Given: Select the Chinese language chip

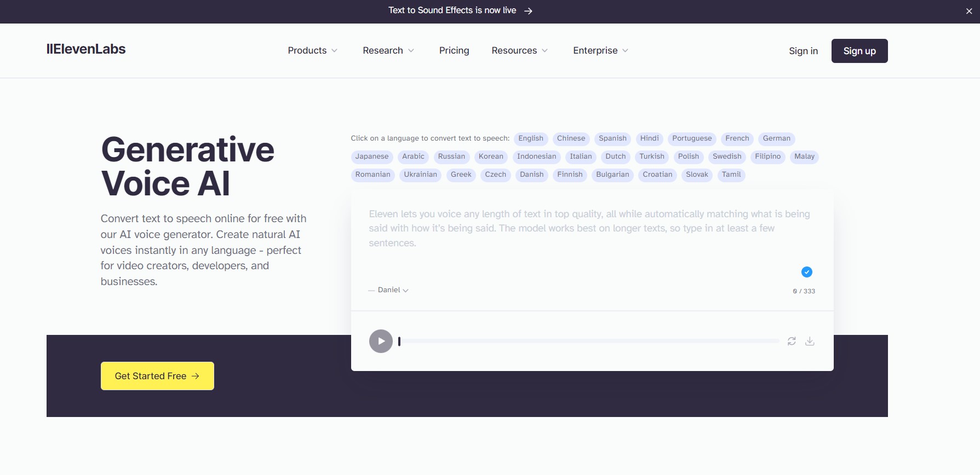Looking at the screenshot, I should click(571, 138).
